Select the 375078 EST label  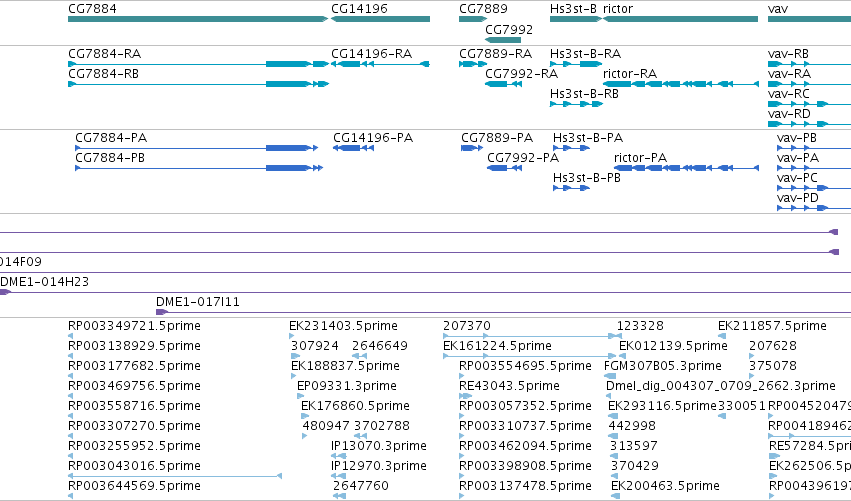[773, 366]
